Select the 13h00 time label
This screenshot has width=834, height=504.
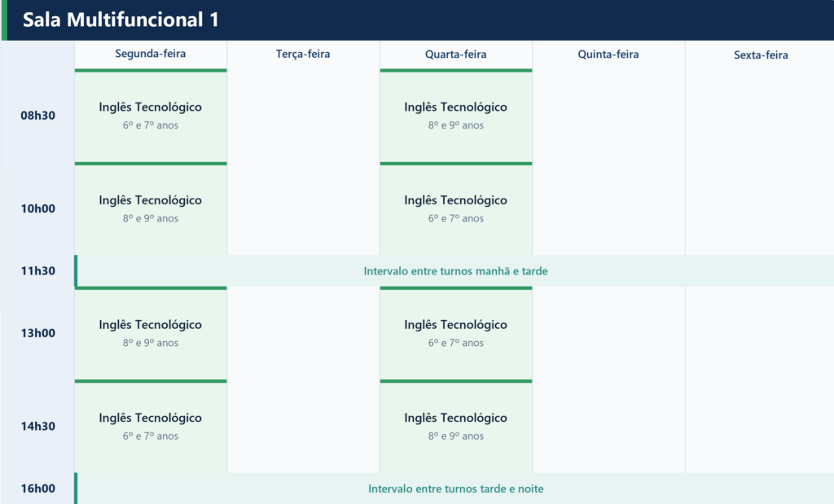pos(37,333)
